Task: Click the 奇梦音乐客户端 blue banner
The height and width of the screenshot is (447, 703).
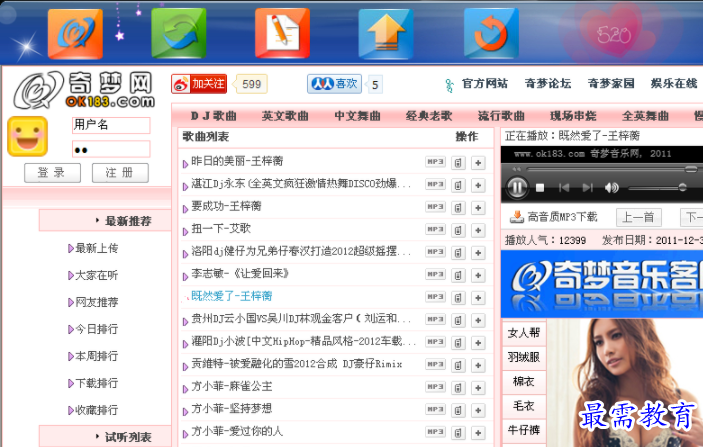Action: [602, 284]
